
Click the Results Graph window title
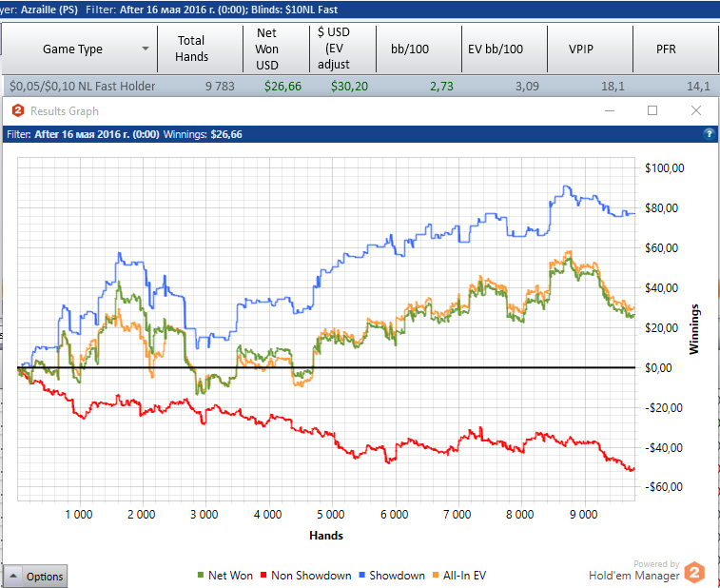click(x=65, y=111)
